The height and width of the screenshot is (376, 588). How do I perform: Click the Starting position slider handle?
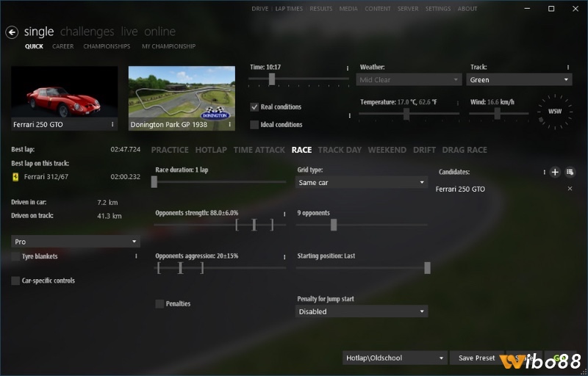click(x=427, y=268)
